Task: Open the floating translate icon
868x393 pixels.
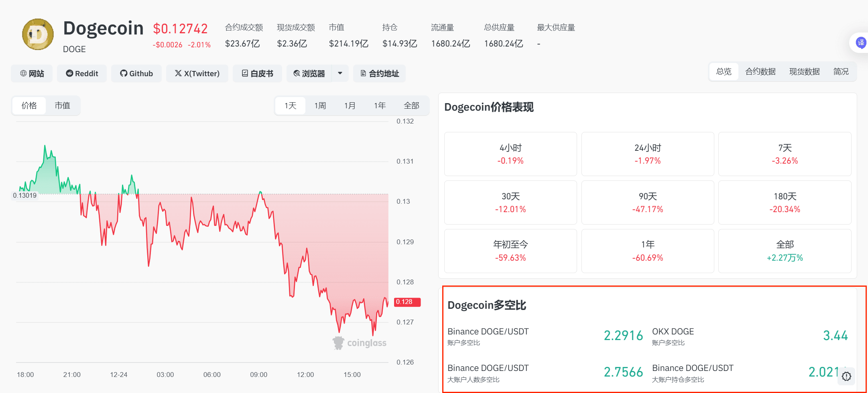Action: point(860,43)
